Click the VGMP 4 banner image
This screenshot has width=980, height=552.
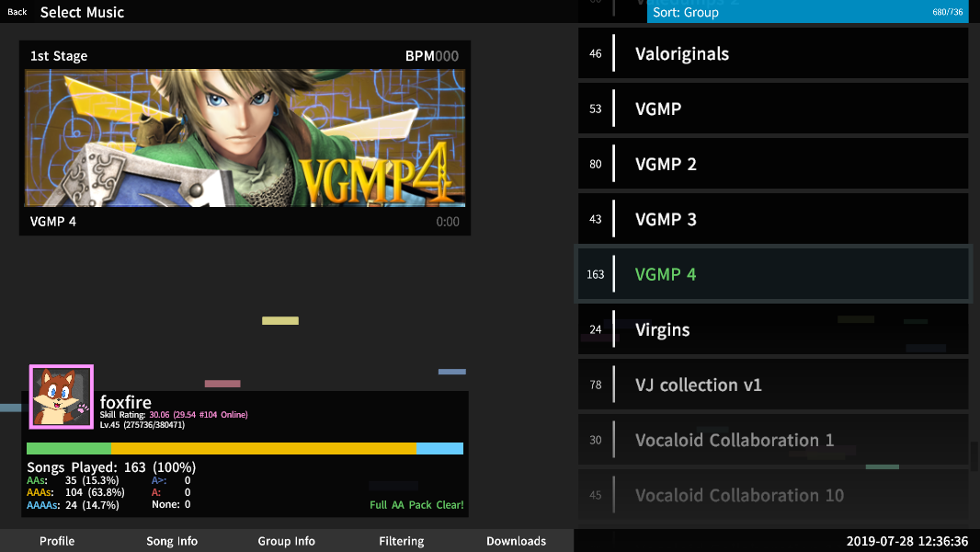(245, 137)
